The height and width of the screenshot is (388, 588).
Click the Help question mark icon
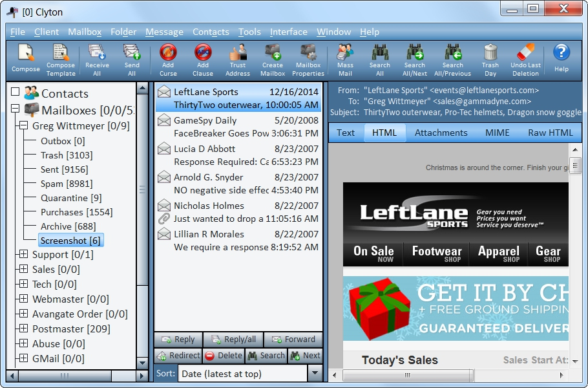[x=562, y=52]
